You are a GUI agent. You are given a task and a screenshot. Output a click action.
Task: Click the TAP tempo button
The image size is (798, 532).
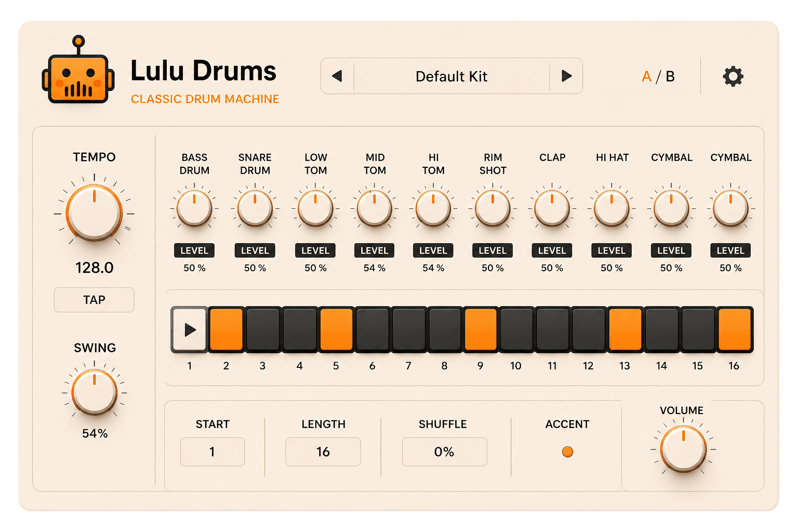[94, 300]
